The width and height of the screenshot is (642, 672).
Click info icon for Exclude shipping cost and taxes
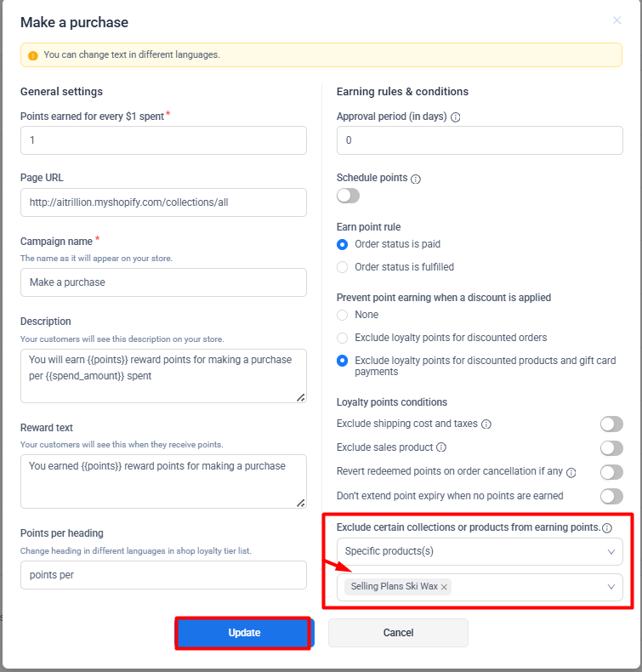click(486, 424)
